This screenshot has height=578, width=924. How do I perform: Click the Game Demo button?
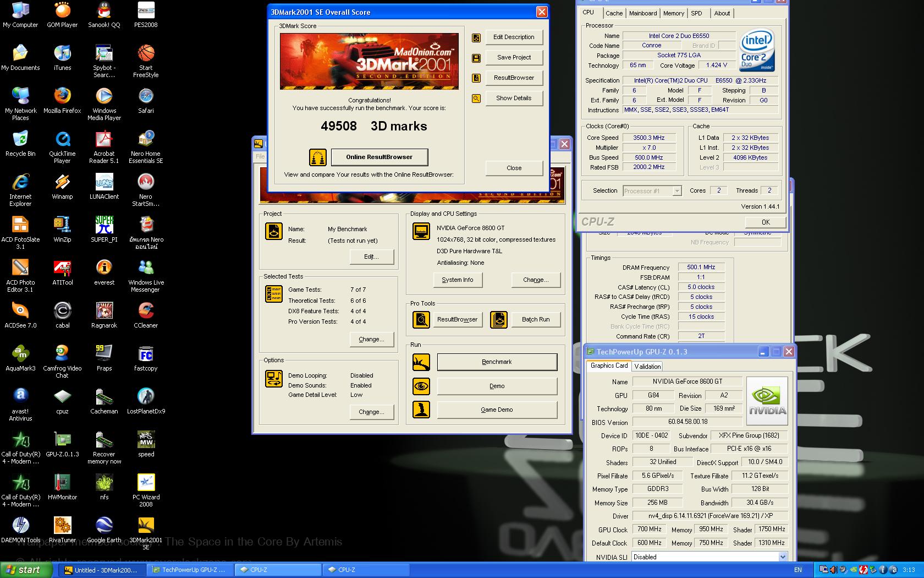click(497, 410)
